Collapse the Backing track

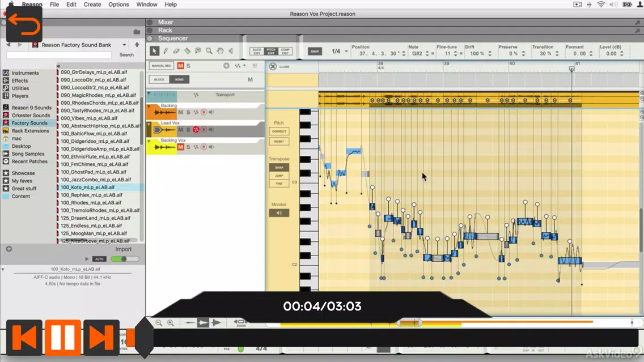[x=149, y=106]
